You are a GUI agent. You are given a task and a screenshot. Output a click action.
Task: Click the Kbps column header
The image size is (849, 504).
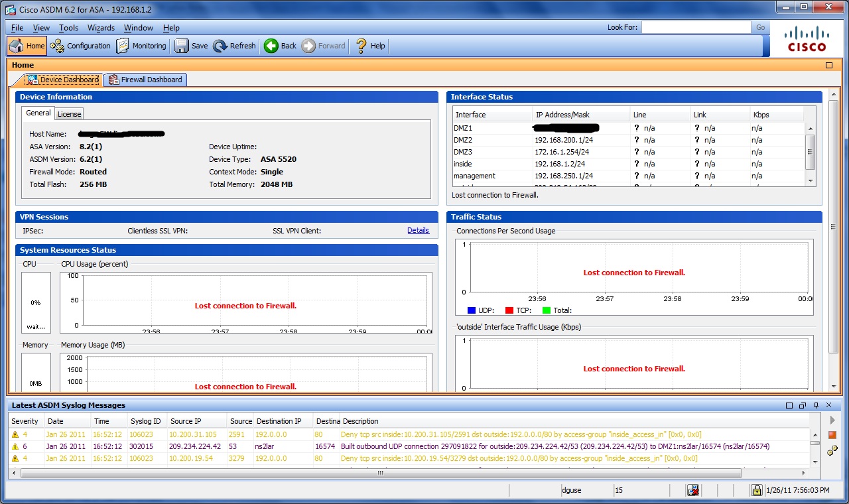pos(777,115)
